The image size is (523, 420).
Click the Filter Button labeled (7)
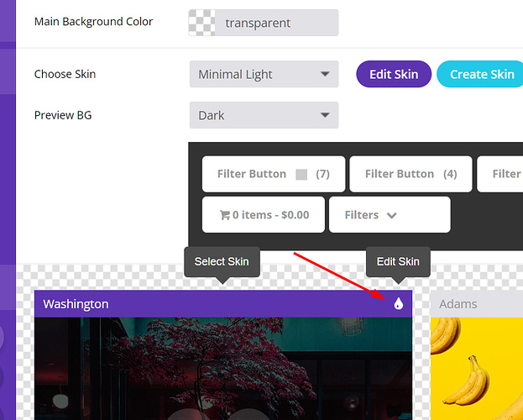point(273,175)
